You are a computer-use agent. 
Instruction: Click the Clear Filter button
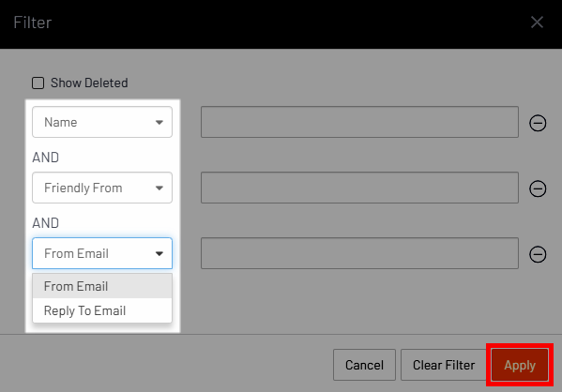(444, 365)
